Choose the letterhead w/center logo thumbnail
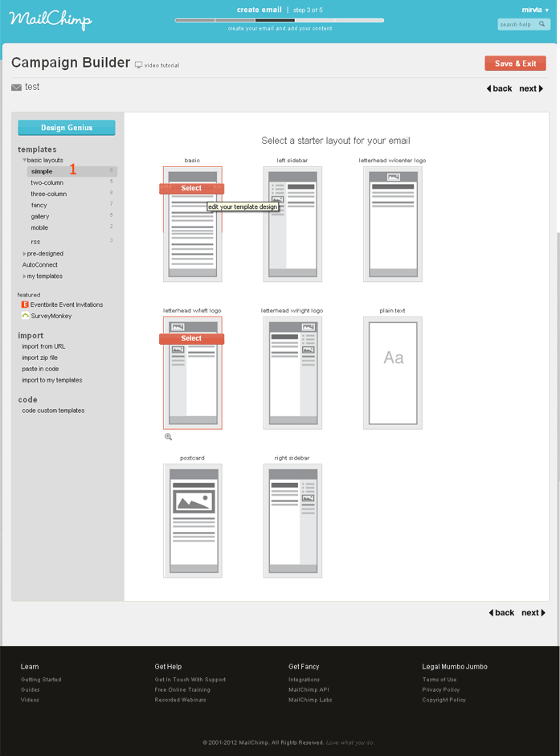 (x=393, y=224)
